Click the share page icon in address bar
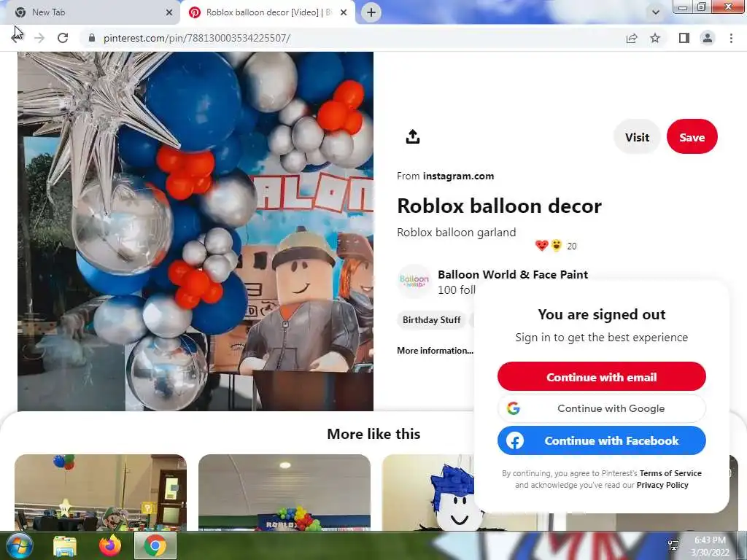 point(632,38)
